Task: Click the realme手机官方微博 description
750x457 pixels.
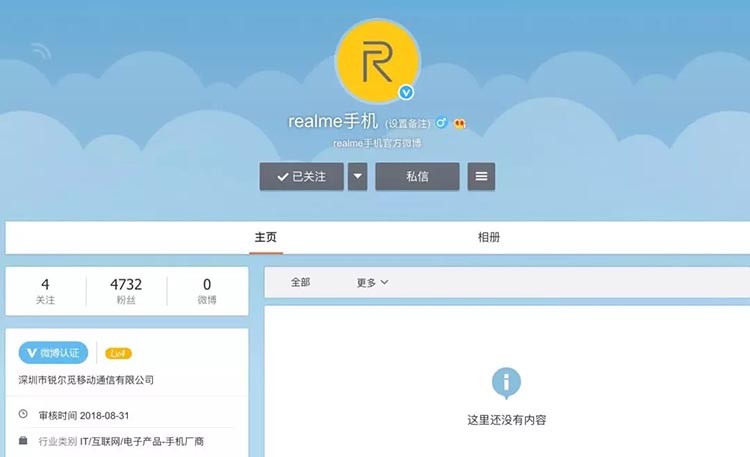Action: 377,143
